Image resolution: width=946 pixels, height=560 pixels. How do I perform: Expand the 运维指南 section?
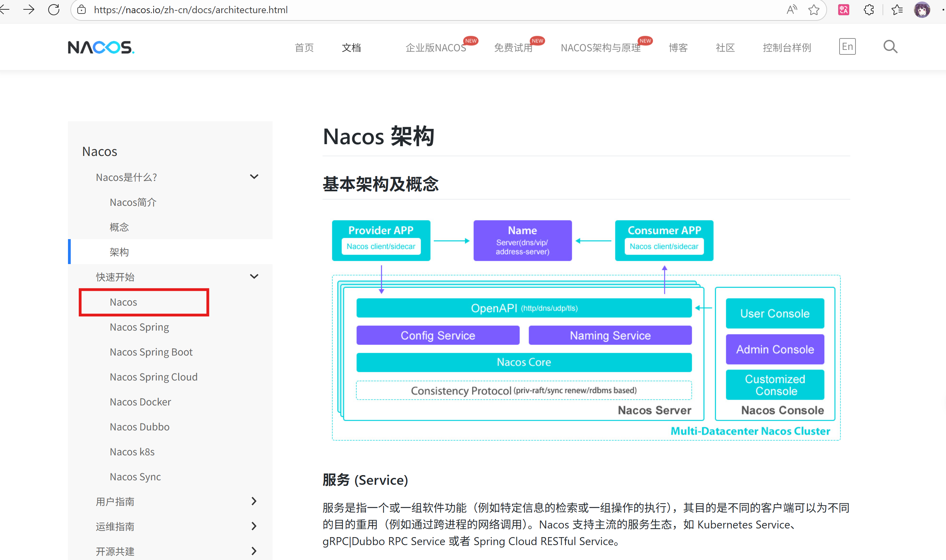click(254, 526)
